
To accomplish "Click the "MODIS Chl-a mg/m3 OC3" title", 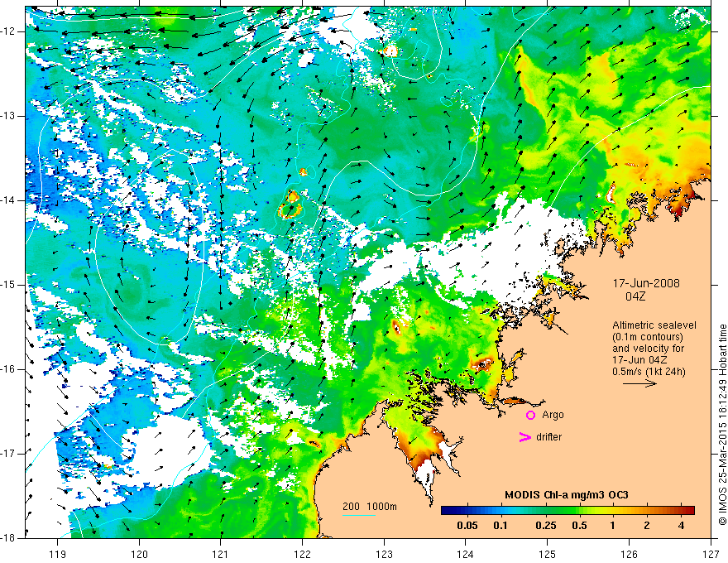I will (x=567, y=495).
